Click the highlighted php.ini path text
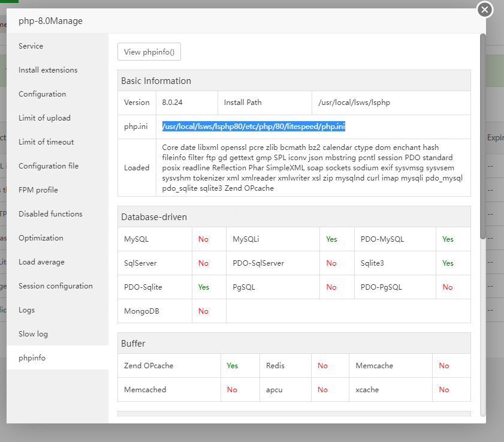Viewport: 504px width, 442px height. coord(253,127)
